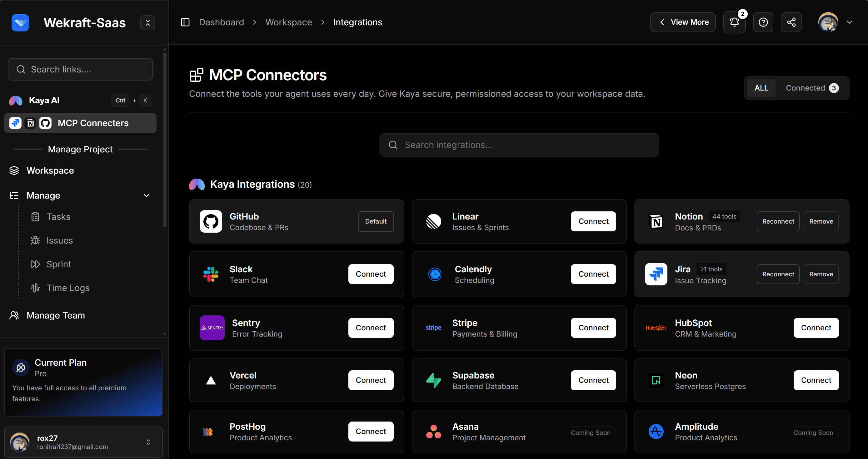This screenshot has height=459, width=868.
Task: Expand the rox27 account switcher
Action: (148, 442)
